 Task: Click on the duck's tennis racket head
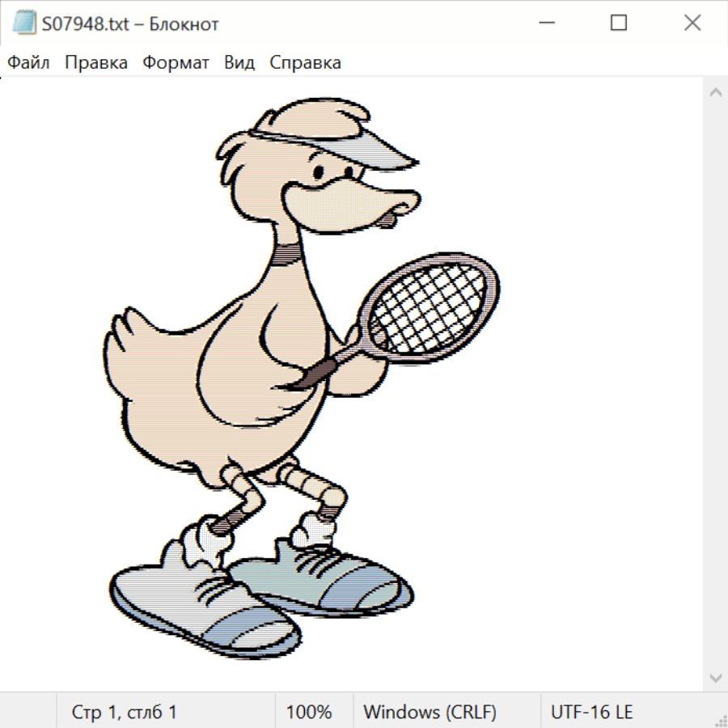[x=430, y=306]
